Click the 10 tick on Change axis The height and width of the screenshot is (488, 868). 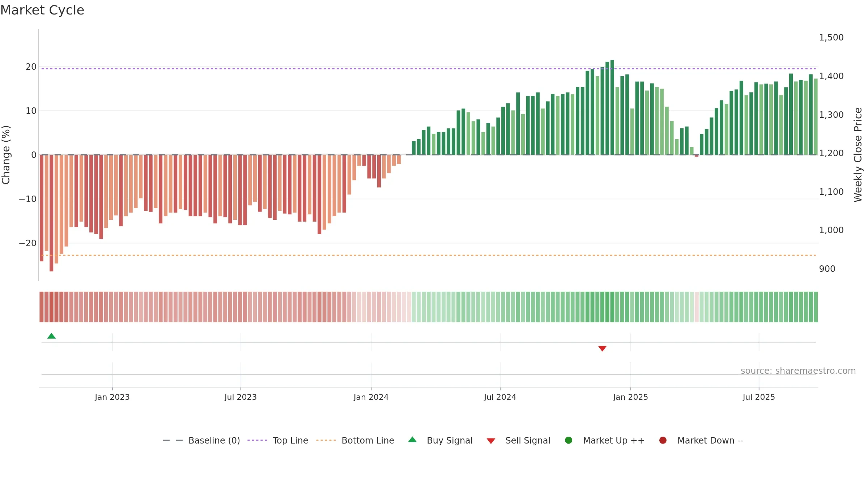pos(31,111)
